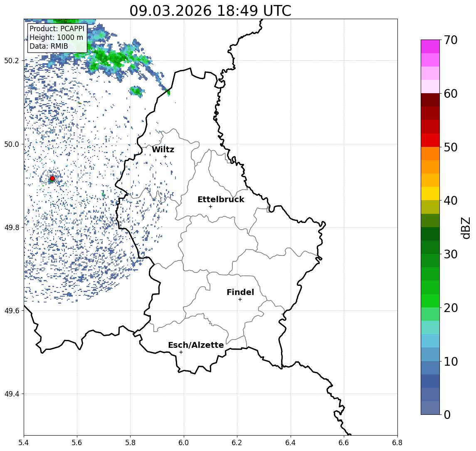Click the longitude axis label 5.8
The image size is (476, 451).
(131, 443)
